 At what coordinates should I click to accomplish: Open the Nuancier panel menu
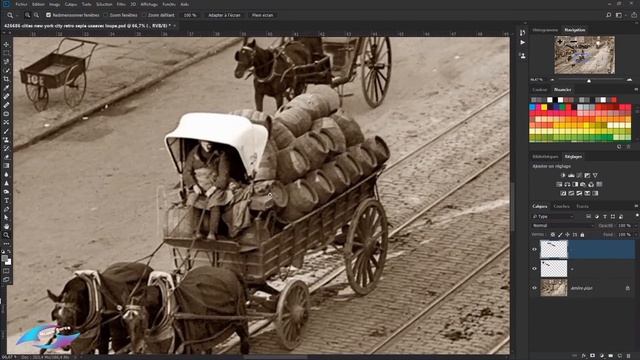[636, 90]
